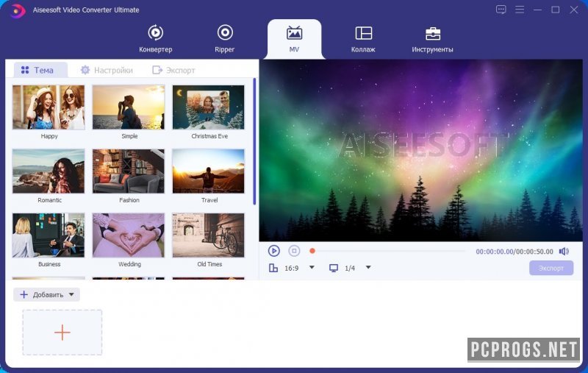588x373 pixels.
Task: Play the preview video
Action: coord(273,251)
